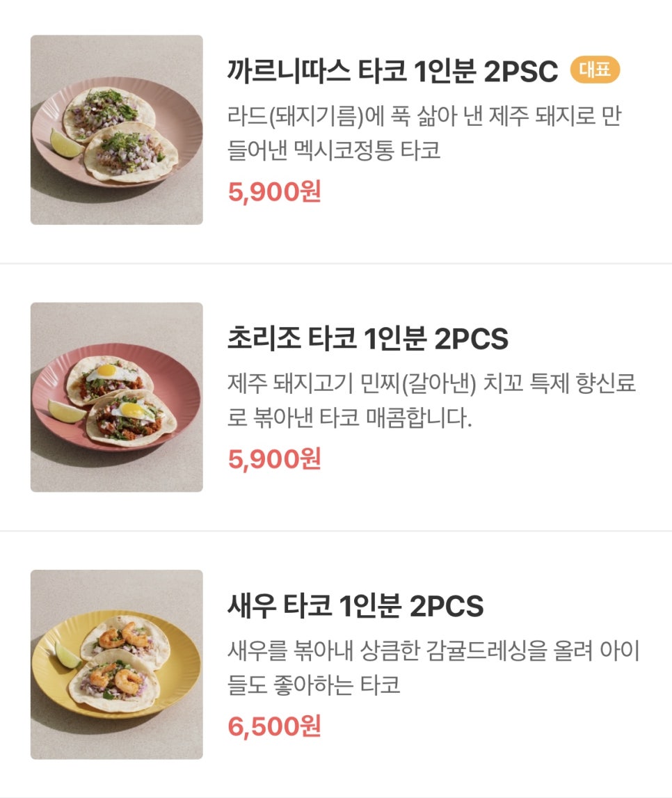Viewport: 672px width, 798px height.
Task: Select the 까르니따스 타코 1인분 2PSC title
Action: [392, 72]
